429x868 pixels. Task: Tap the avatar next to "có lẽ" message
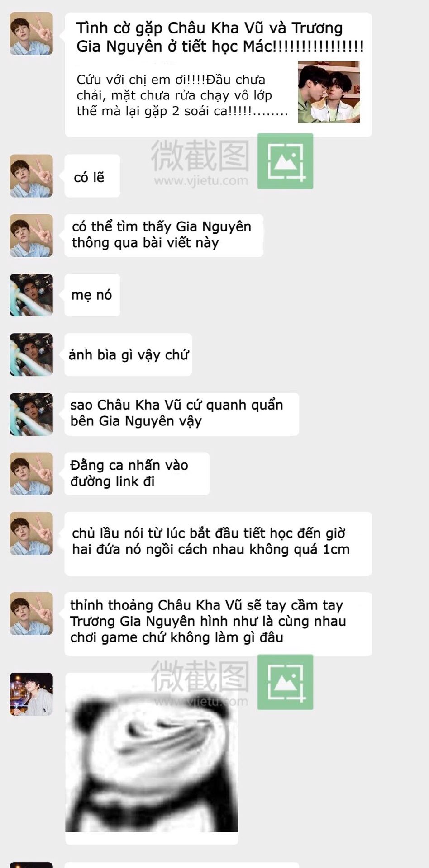click(31, 176)
